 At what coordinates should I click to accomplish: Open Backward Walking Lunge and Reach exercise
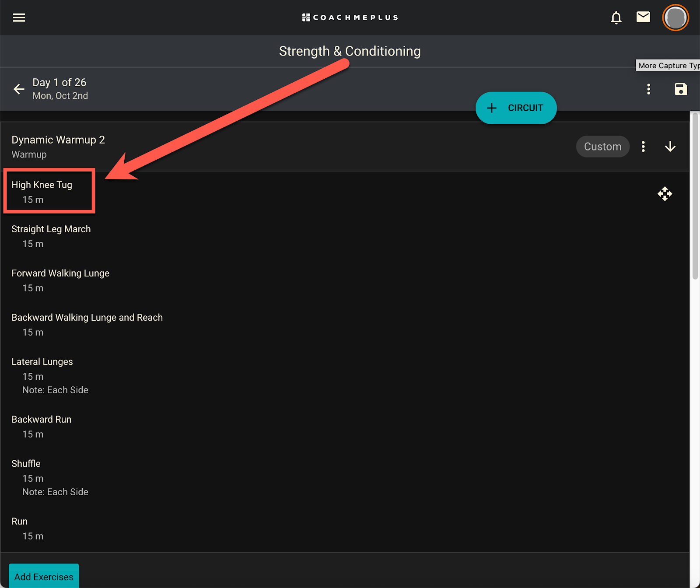pyautogui.click(x=87, y=318)
